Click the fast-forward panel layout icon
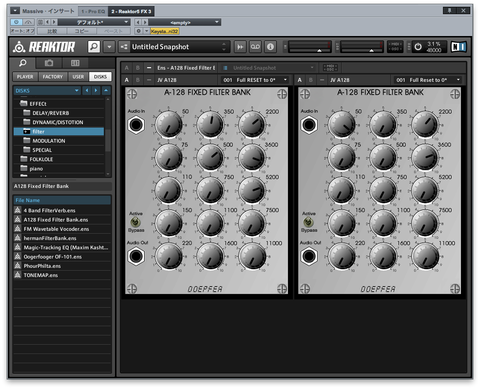 click(240, 47)
